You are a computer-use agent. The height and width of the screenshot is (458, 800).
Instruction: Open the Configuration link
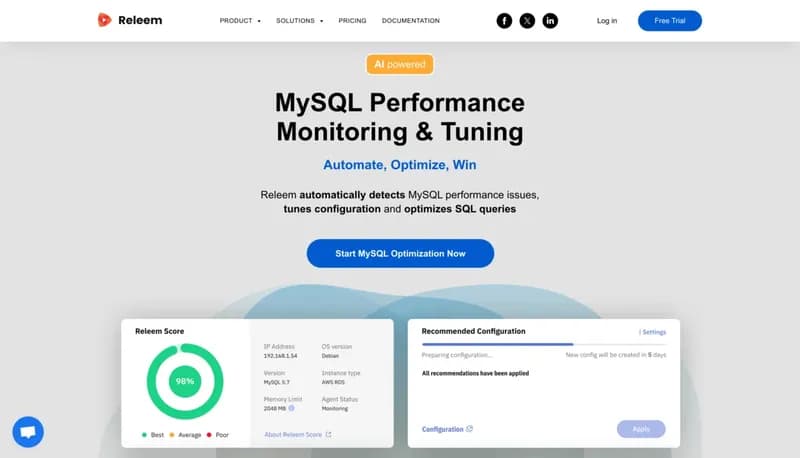point(442,429)
